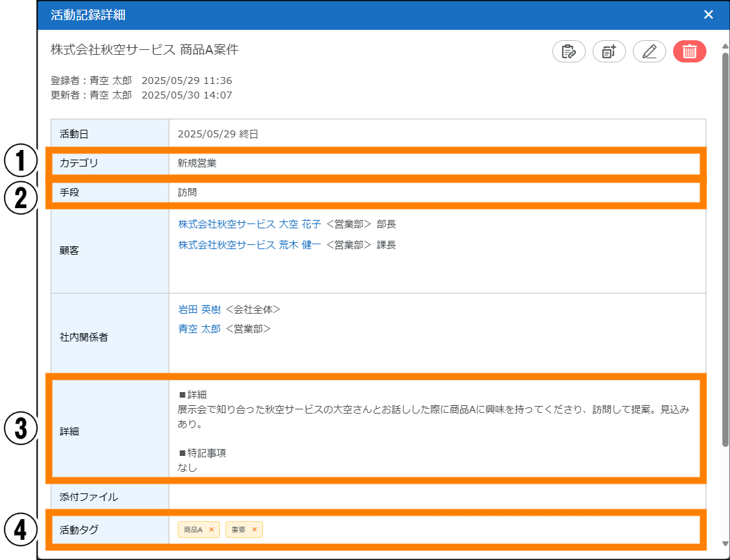Remove the 商品A activity tag

tap(212, 530)
